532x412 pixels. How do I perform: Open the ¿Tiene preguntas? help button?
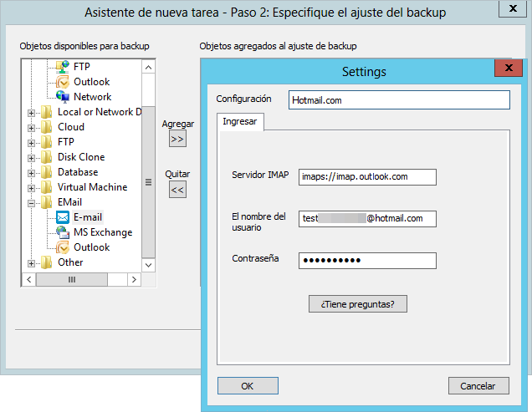[x=358, y=304]
